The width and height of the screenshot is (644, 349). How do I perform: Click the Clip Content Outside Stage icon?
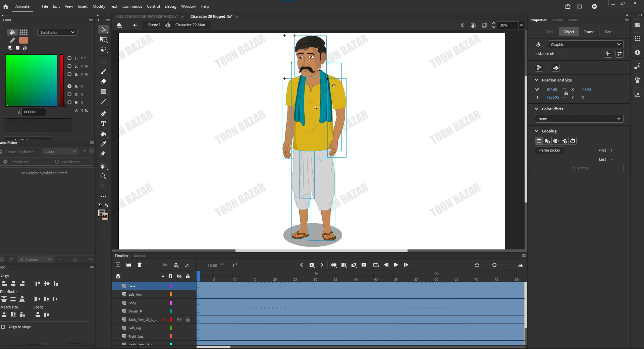click(484, 25)
